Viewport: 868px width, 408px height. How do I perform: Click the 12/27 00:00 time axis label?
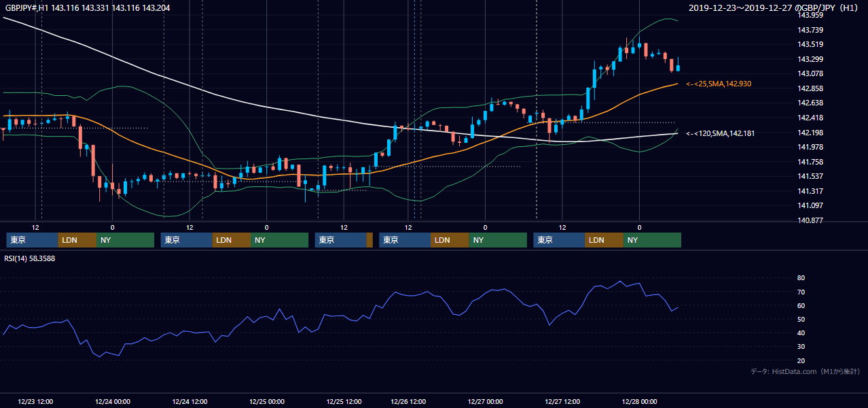pyautogui.click(x=486, y=402)
